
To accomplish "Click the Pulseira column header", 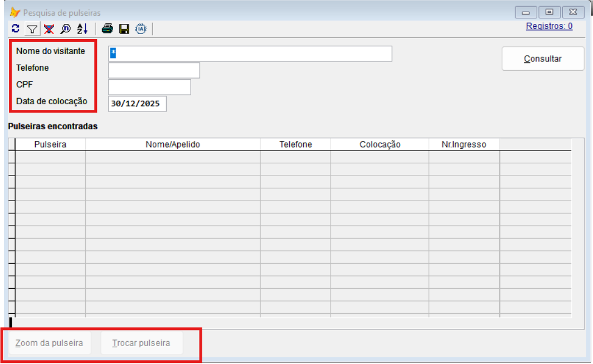I will coord(50,144).
